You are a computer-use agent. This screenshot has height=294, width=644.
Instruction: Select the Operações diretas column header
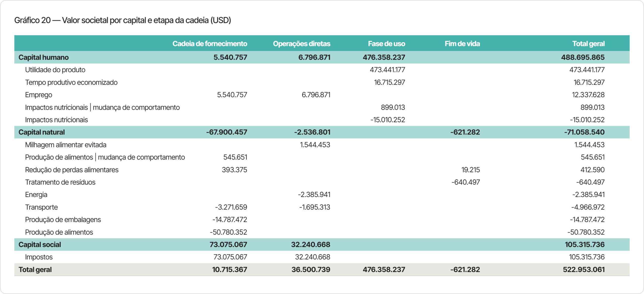[x=302, y=44]
